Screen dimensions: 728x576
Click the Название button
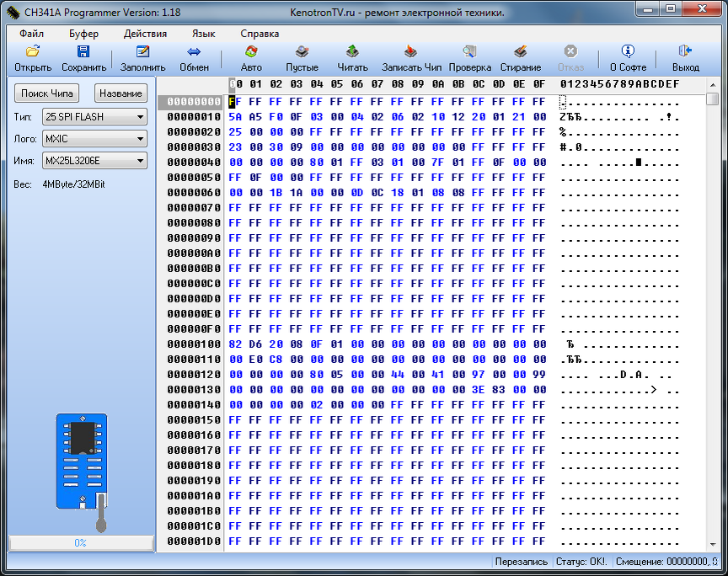(x=120, y=93)
